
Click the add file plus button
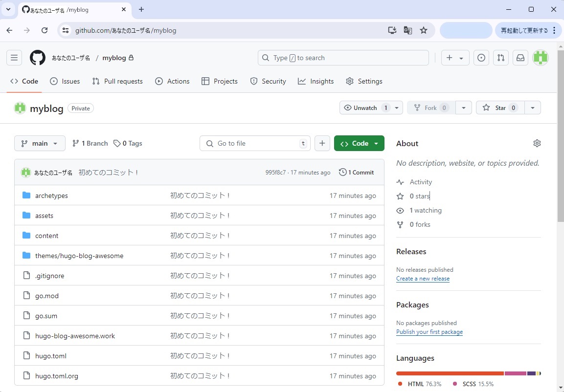322,143
